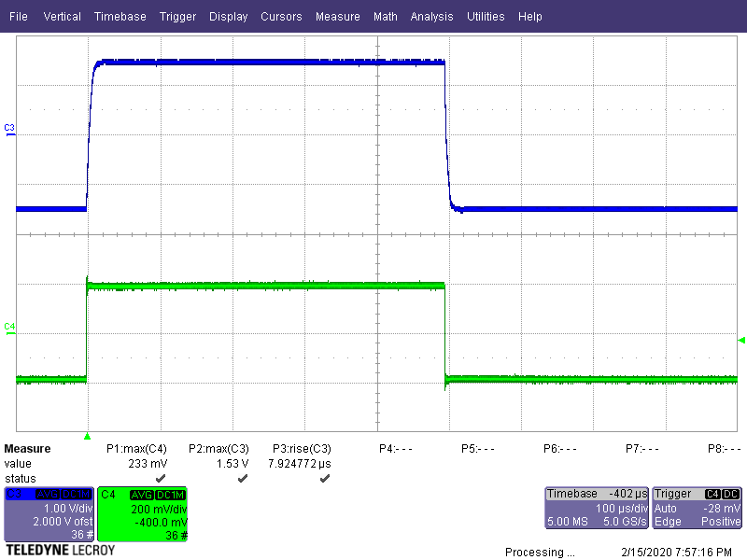Open the Measure menu
The height and width of the screenshot is (560, 747).
tap(337, 17)
